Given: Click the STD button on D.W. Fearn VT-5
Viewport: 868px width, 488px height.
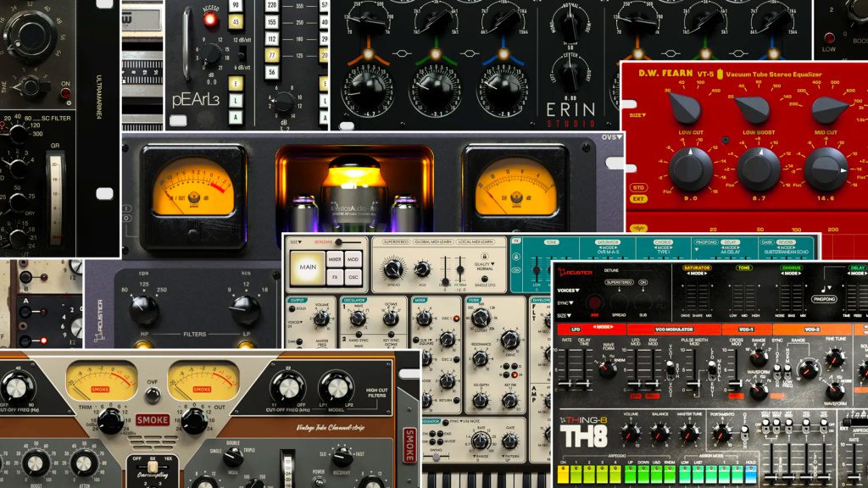Looking at the screenshot, I should 638,187.
